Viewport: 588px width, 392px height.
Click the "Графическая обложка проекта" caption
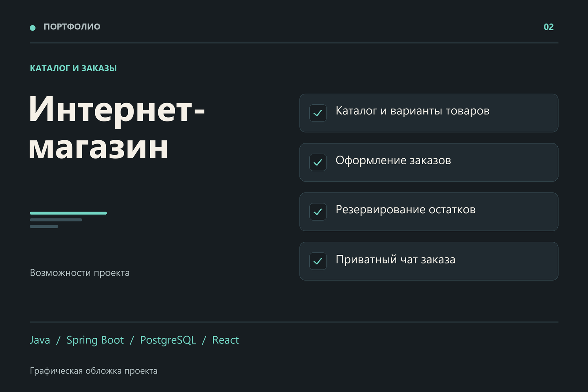click(x=94, y=371)
